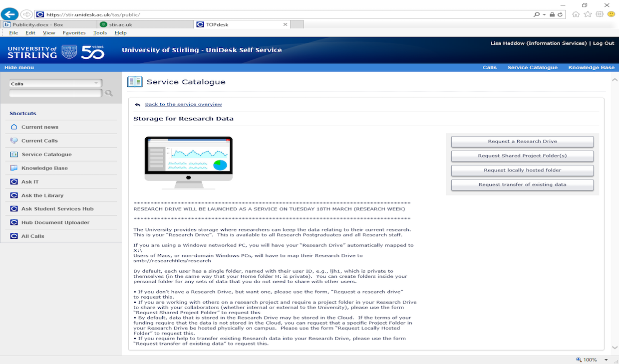619x364 pixels.
Task: Click Request a Research Drive button
Action: coord(522,142)
